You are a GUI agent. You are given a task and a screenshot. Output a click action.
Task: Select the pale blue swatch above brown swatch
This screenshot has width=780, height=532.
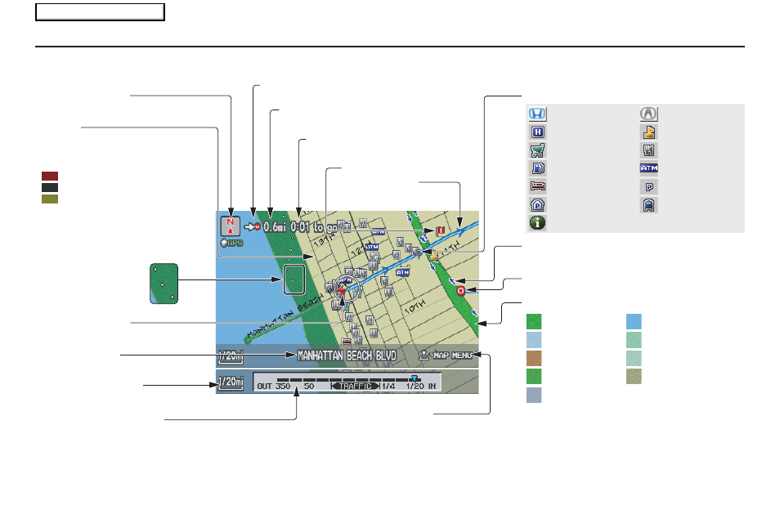point(534,340)
